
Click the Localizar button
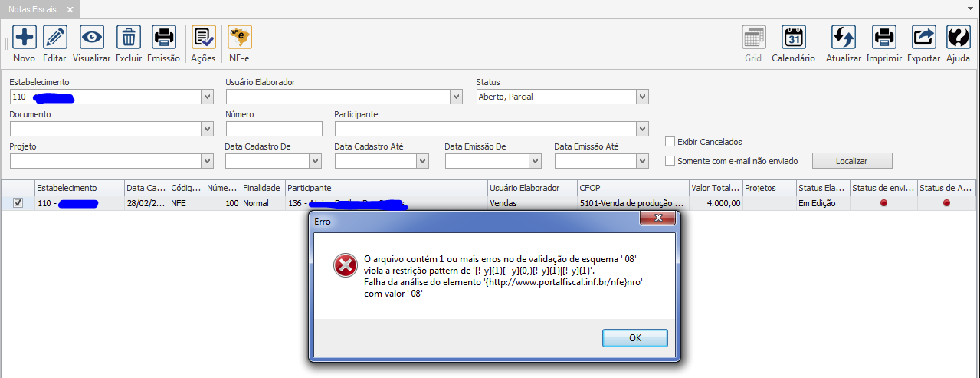point(852,161)
